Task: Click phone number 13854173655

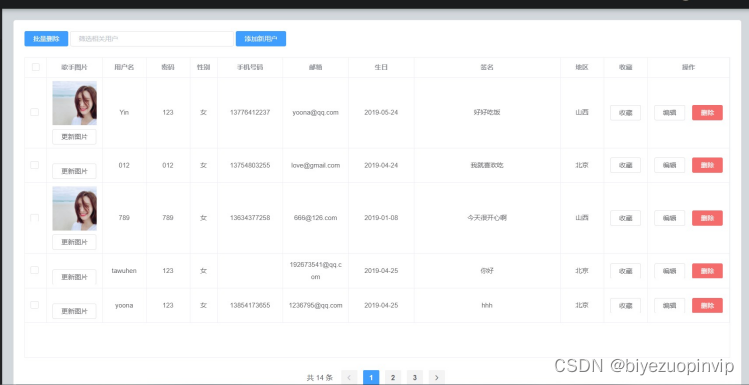Action: pos(250,305)
